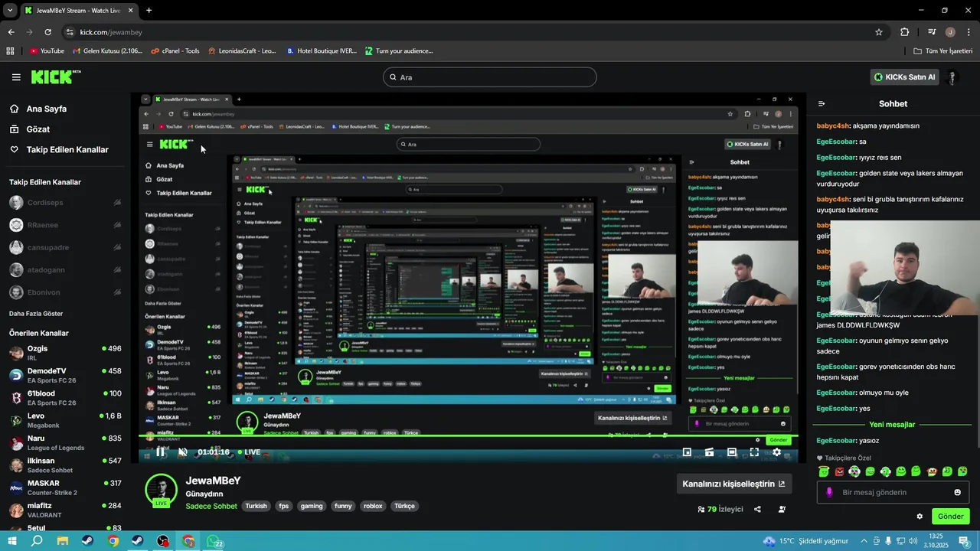Select the fps tag

(284, 506)
